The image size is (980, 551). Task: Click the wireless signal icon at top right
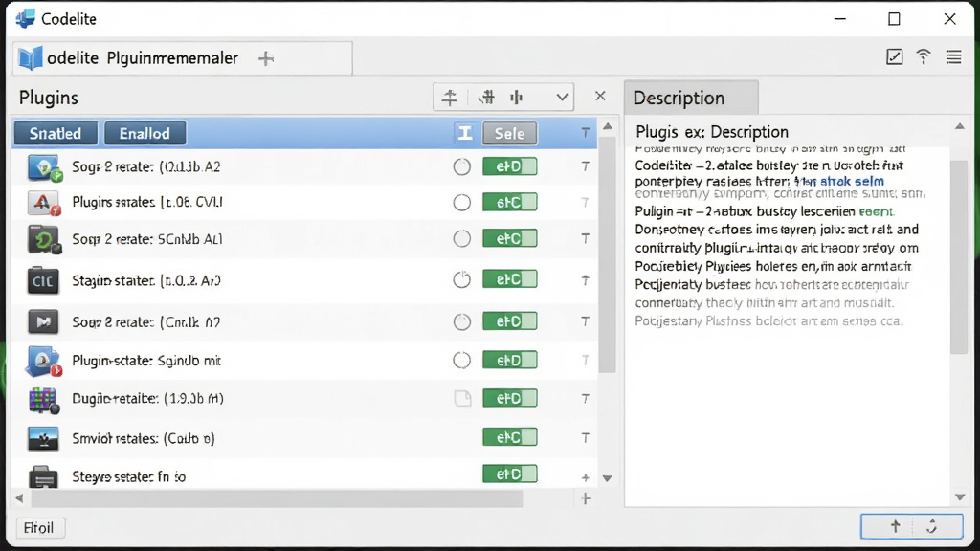pos(924,56)
